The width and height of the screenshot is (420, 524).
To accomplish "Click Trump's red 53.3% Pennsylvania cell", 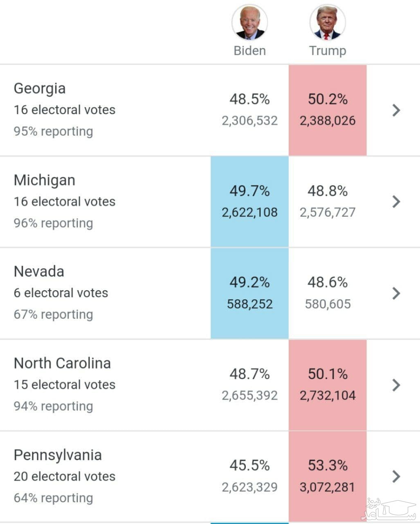I will tap(328, 476).
